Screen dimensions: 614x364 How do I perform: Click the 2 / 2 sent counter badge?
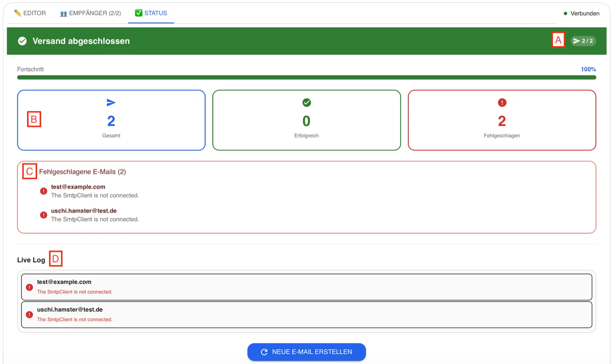[583, 41]
